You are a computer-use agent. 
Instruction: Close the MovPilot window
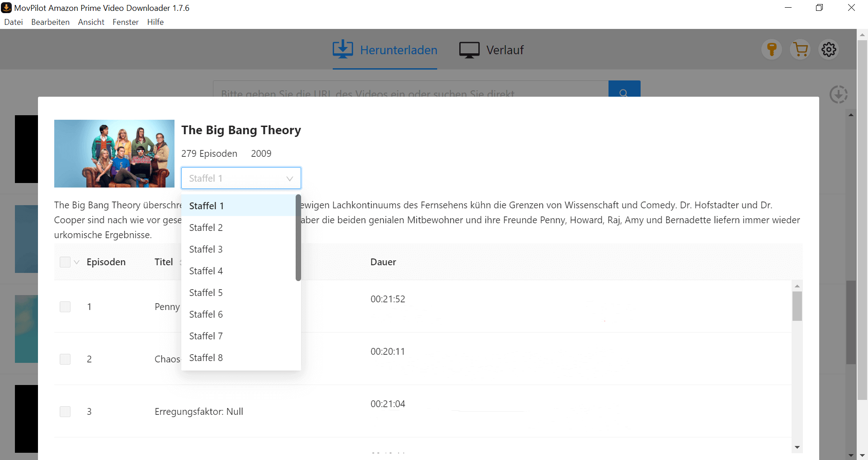click(851, 8)
